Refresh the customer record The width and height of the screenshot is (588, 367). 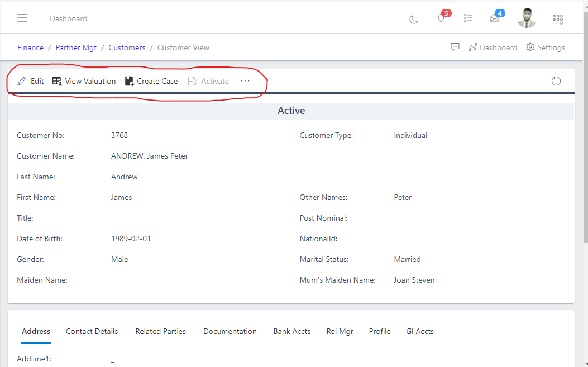tap(556, 80)
